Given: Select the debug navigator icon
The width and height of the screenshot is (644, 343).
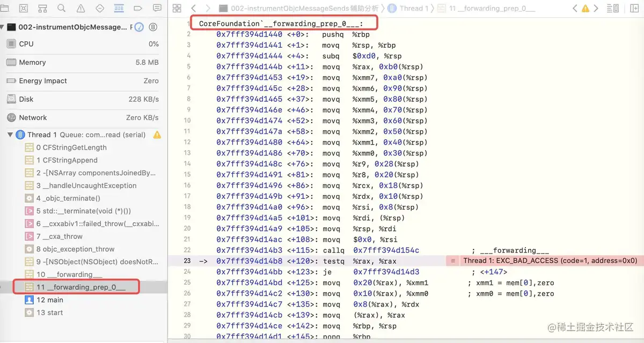Looking at the screenshot, I should pyautogui.click(x=119, y=8).
